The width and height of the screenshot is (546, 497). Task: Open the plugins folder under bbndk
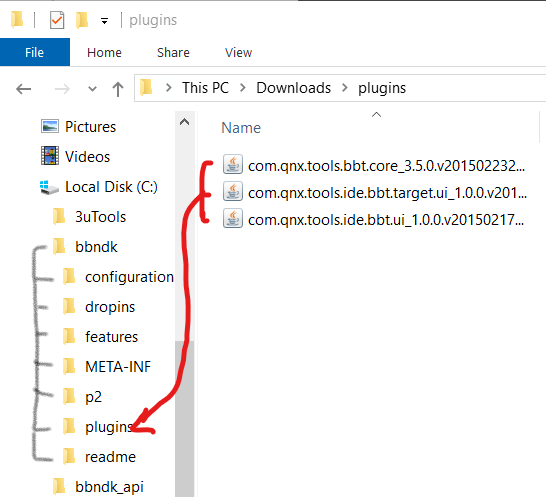click(x=109, y=427)
